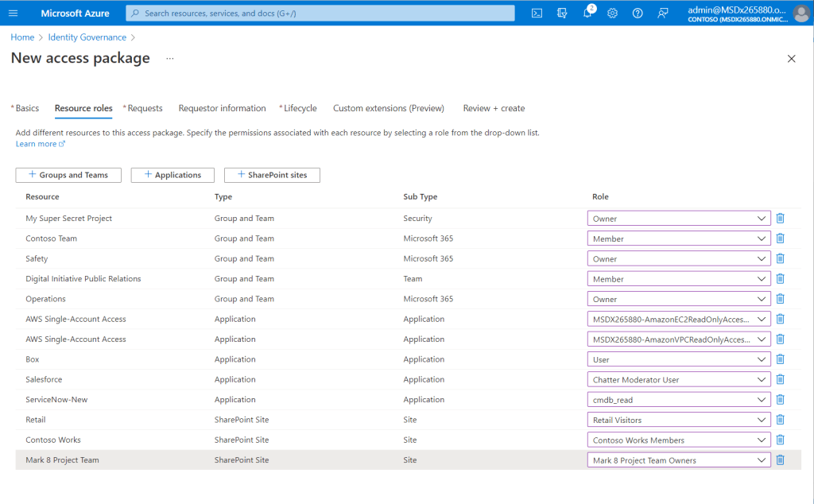Open the Feedback icon in header
Screen dimensions: 814x504
662,13
